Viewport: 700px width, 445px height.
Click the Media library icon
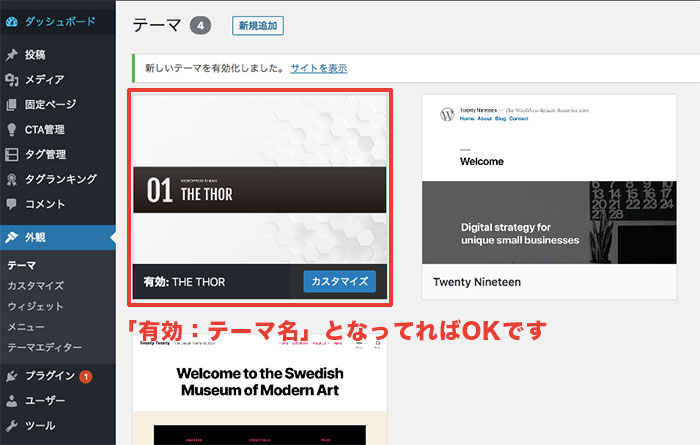12,80
